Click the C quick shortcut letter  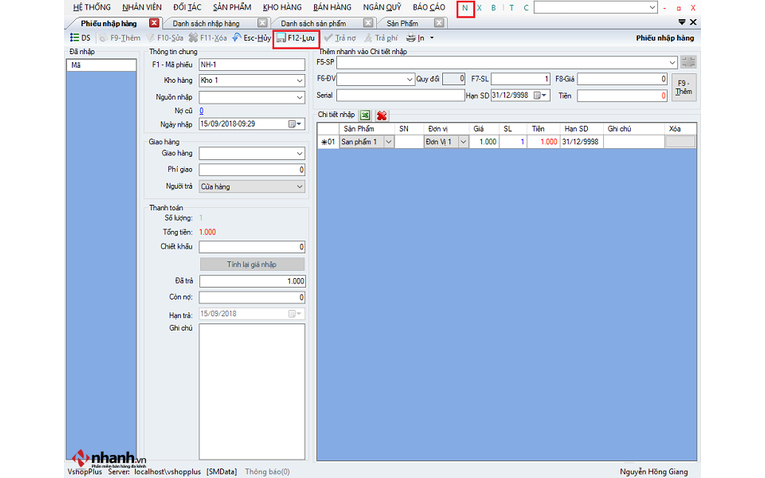click(x=526, y=8)
